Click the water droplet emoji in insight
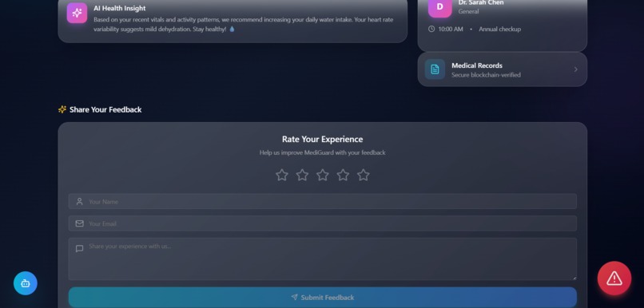 coord(232,29)
